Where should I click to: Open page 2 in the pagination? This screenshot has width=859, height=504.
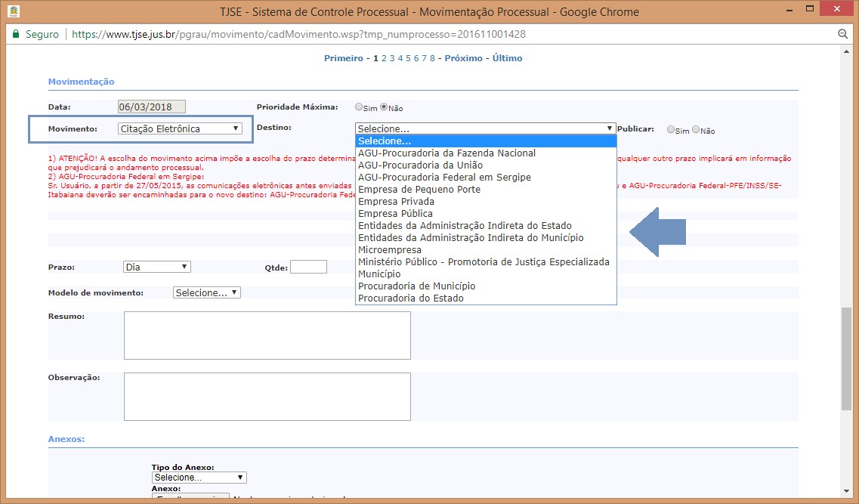[384, 58]
